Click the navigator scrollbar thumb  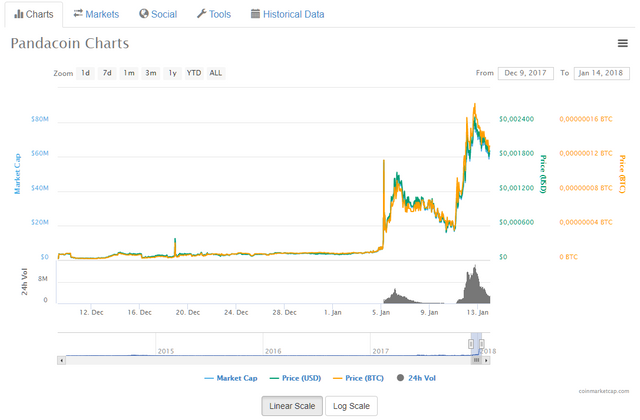click(x=476, y=360)
